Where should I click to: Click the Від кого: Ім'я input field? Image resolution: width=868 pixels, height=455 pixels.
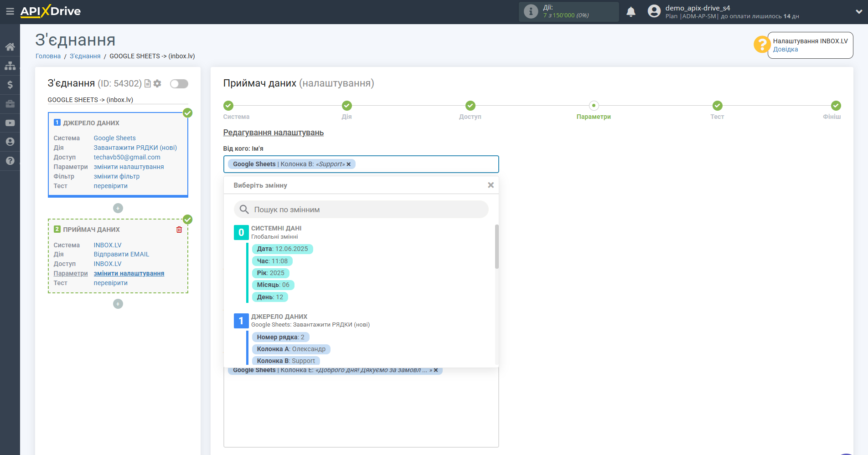pyautogui.click(x=361, y=164)
